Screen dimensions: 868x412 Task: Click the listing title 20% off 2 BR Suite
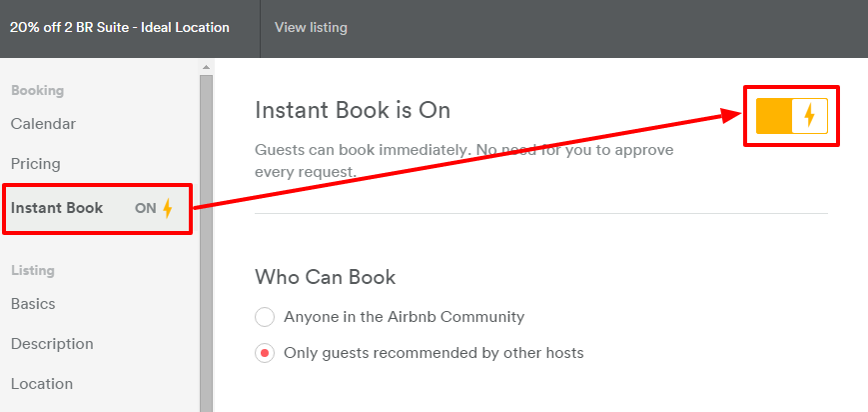pos(120,28)
